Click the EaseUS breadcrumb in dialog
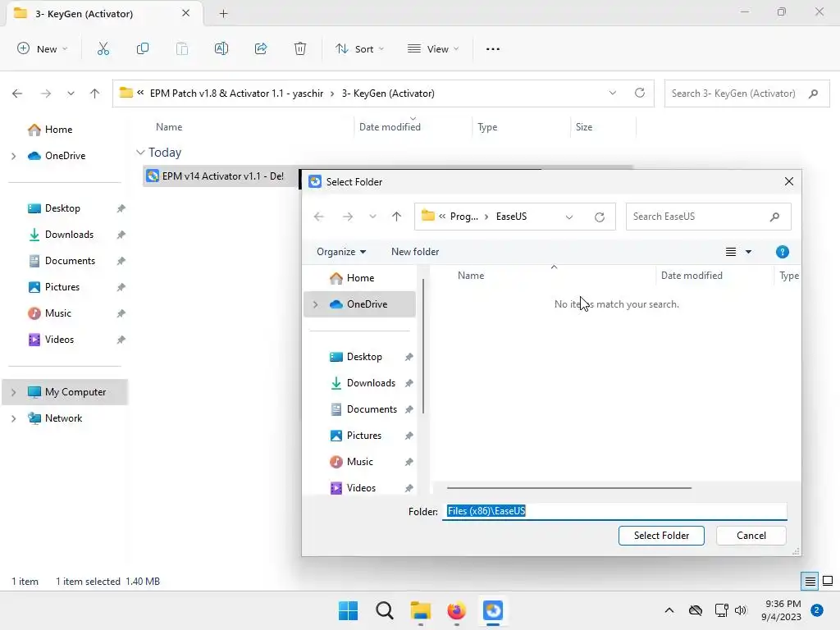Screen dimensions: 840x630 tap(511, 217)
